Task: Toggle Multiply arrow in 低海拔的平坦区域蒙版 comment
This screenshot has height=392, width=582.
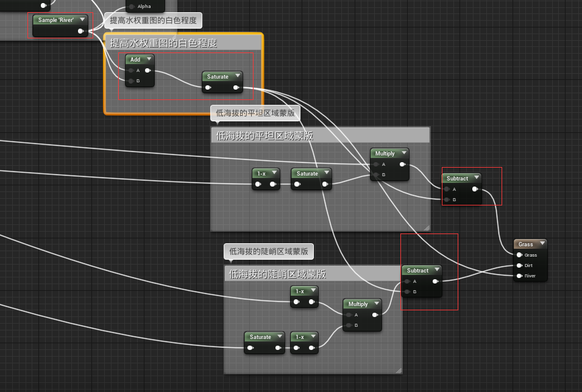Action: (x=404, y=152)
